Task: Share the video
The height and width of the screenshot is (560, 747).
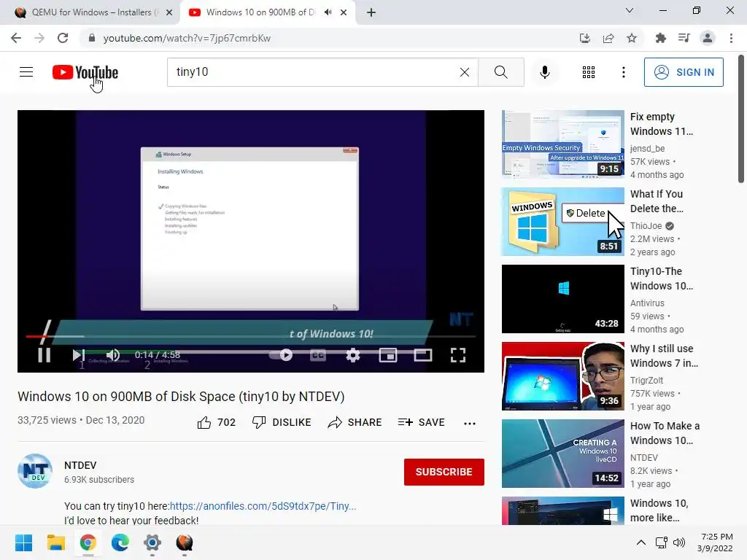Action: [355, 422]
